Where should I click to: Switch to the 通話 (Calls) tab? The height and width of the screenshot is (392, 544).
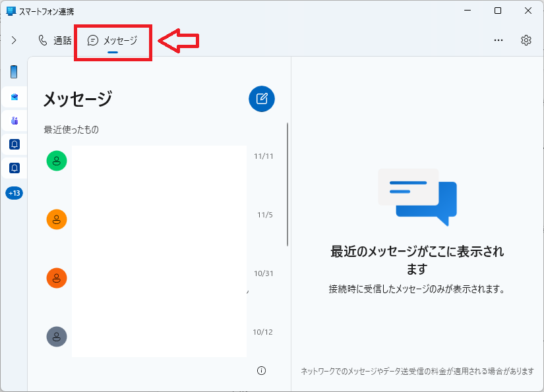[54, 40]
